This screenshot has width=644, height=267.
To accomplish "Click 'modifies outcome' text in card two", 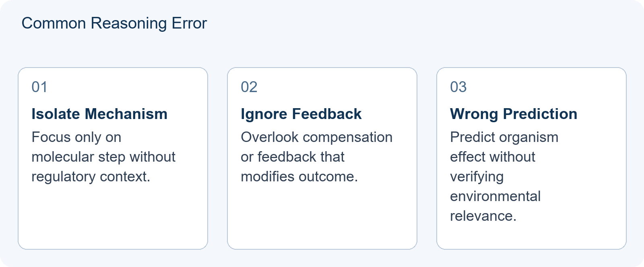I will [299, 177].
